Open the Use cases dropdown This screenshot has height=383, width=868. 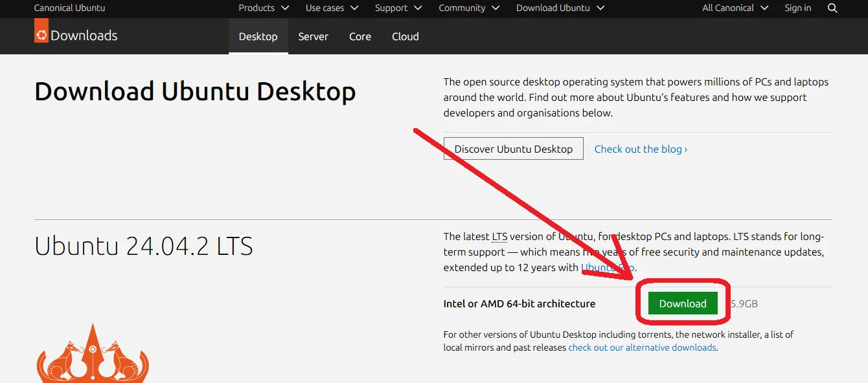332,8
